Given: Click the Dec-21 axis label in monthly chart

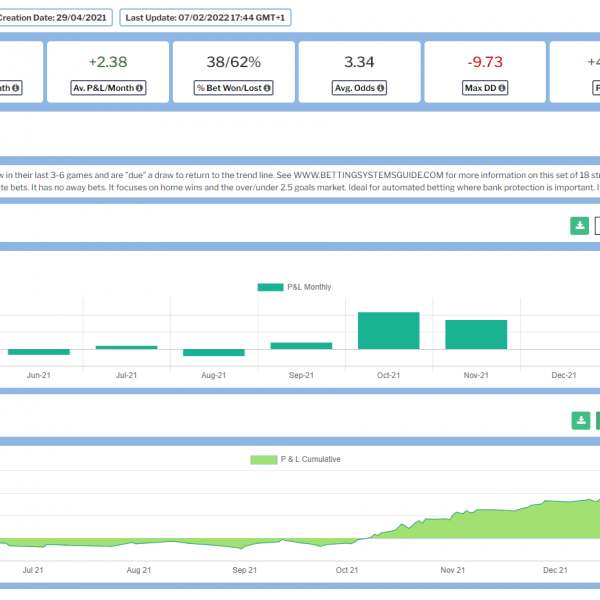Looking at the screenshot, I should pyautogui.click(x=564, y=375).
